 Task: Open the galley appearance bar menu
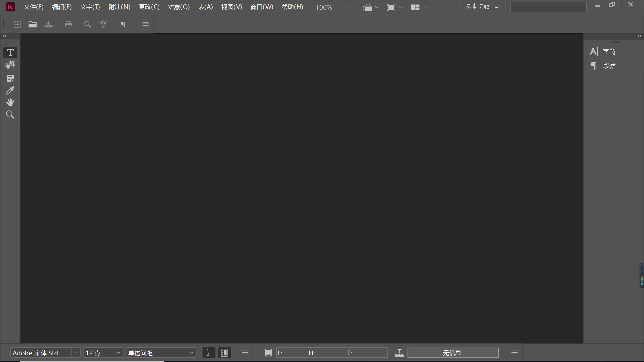(245, 353)
